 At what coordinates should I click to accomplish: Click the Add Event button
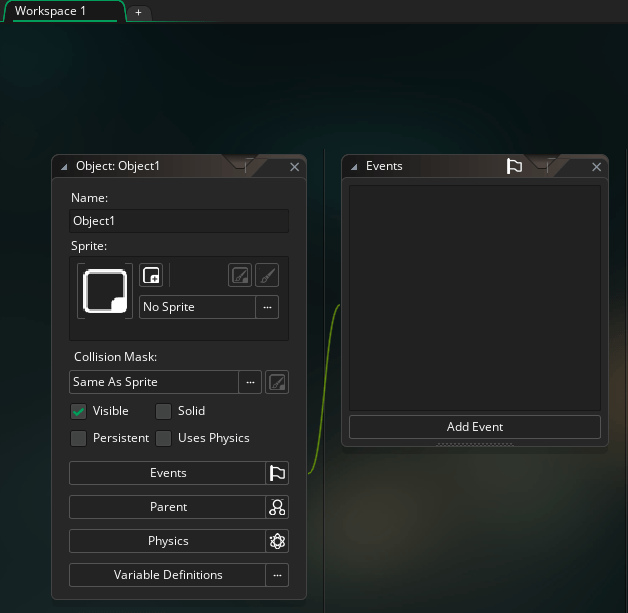pos(474,427)
